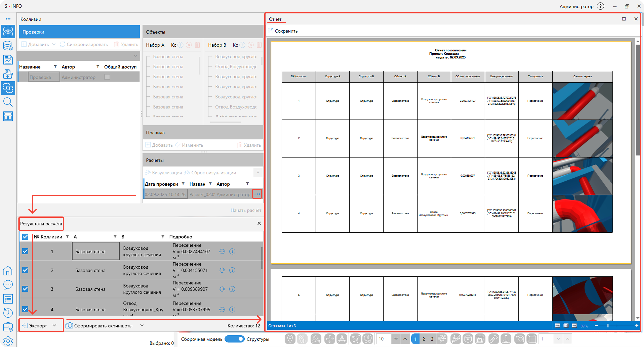Toggle the shared access checkbox for Проверка
Screen dimensions: 644x347
[107, 77]
